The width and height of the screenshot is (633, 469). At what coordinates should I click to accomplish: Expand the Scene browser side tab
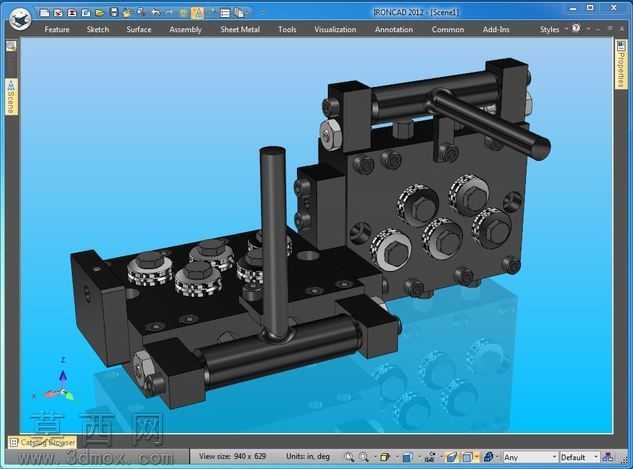[x=11, y=97]
